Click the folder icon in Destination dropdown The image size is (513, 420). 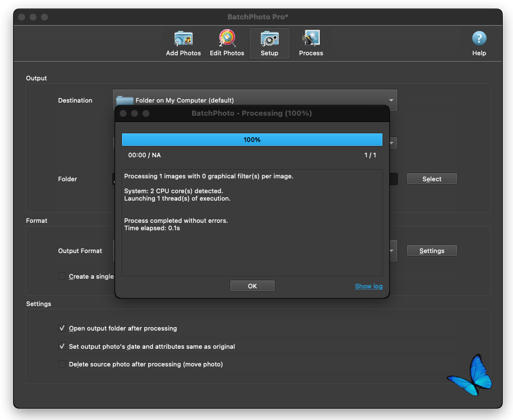(x=125, y=99)
